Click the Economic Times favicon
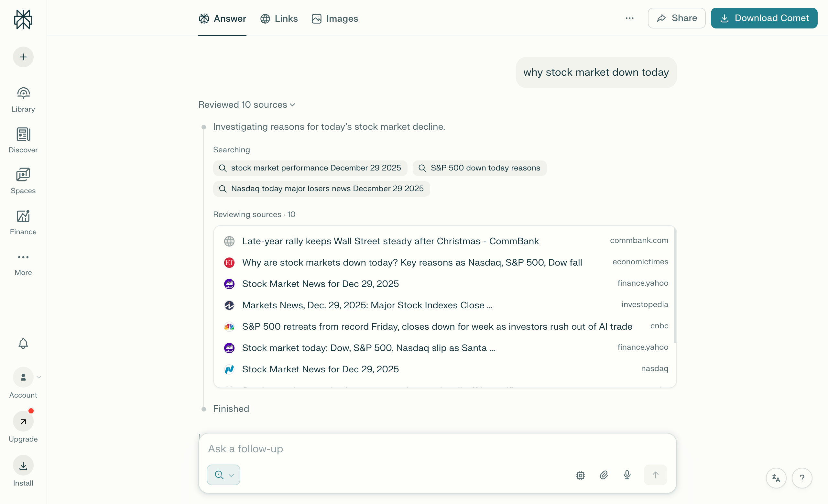The height and width of the screenshot is (504, 828). pos(229,262)
